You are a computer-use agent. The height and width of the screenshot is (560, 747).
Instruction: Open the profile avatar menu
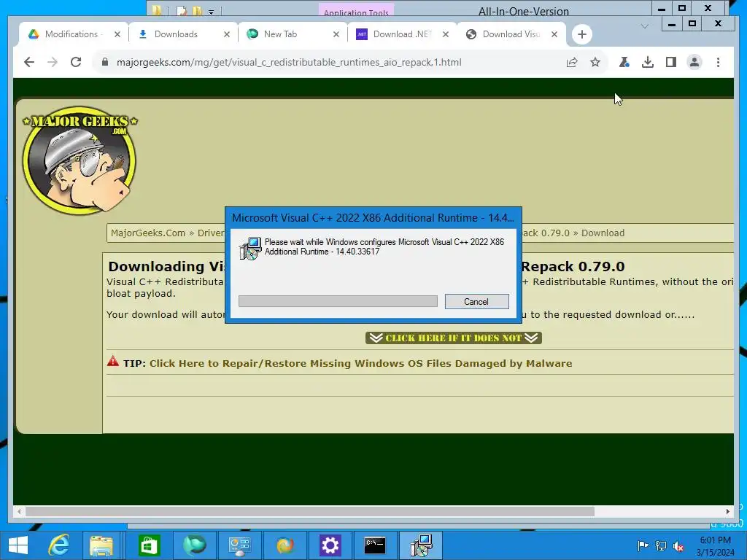[694, 62]
